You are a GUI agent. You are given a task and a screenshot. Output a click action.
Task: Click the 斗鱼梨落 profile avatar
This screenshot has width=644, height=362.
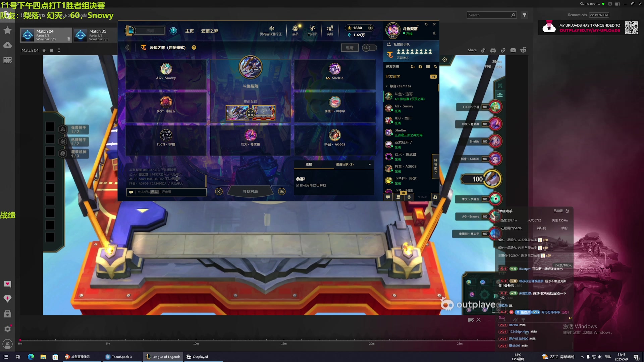[393, 30]
